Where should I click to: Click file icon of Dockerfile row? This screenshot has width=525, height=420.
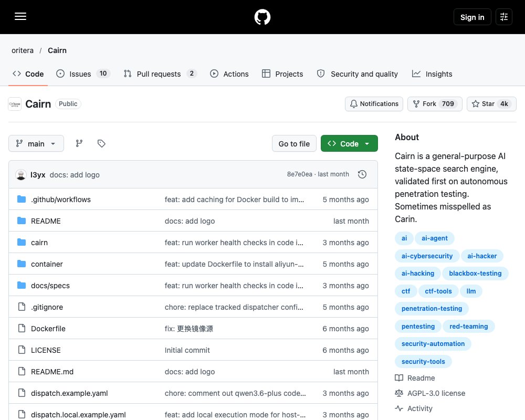click(x=22, y=329)
